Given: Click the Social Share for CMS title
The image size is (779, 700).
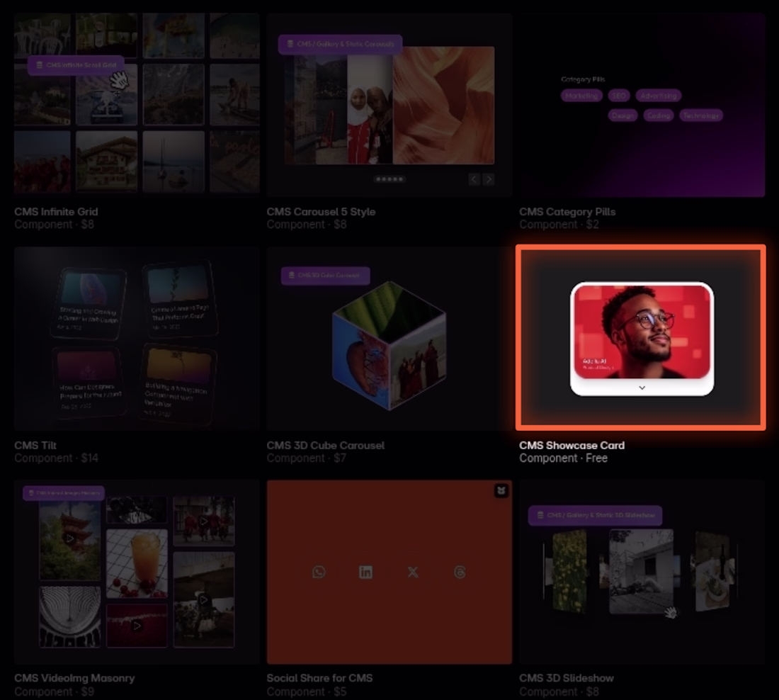Looking at the screenshot, I should tap(319, 678).
